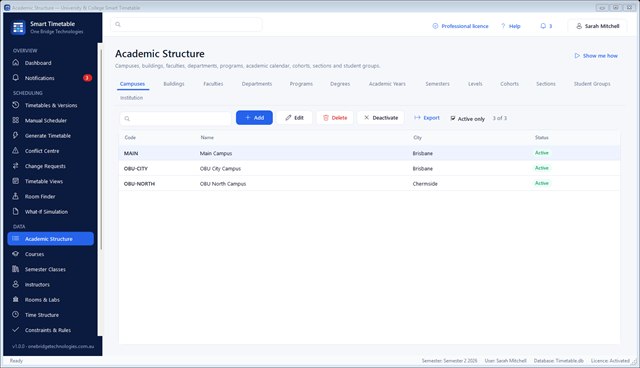This screenshot has width=640, height=368.
Task: Open the Programs tab
Action: tap(301, 84)
